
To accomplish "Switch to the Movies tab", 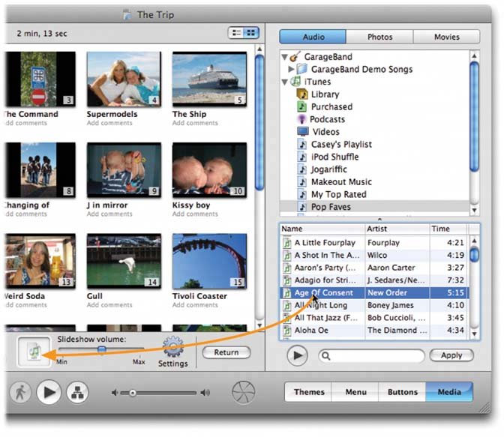I will click(446, 37).
